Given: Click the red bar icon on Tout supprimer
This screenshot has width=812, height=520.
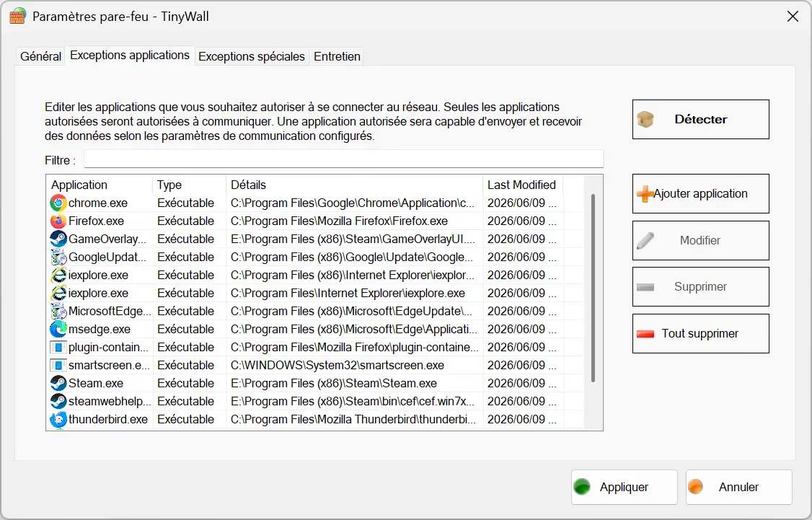Looking at the screenshot, I should coord(645,334).
